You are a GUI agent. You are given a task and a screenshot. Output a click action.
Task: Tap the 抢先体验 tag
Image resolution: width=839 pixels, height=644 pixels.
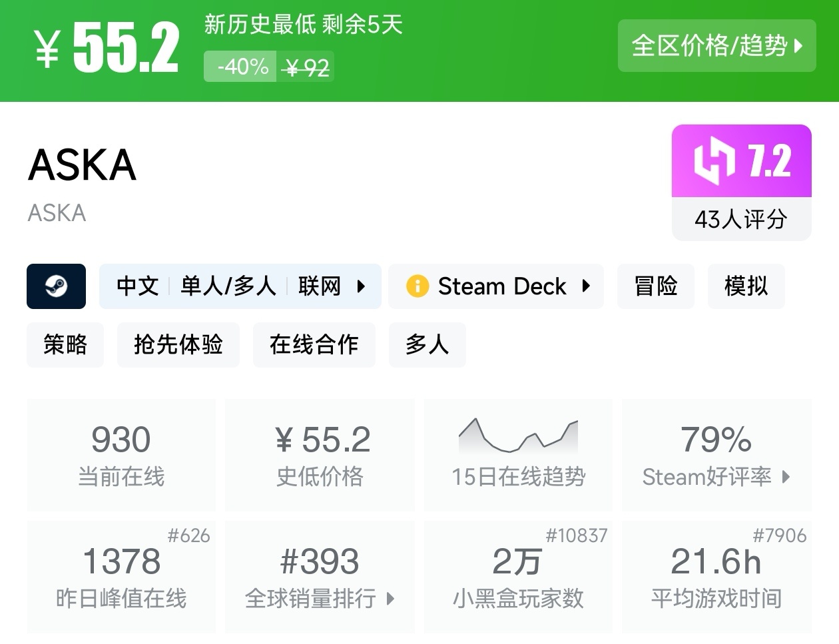pos(178,345)
